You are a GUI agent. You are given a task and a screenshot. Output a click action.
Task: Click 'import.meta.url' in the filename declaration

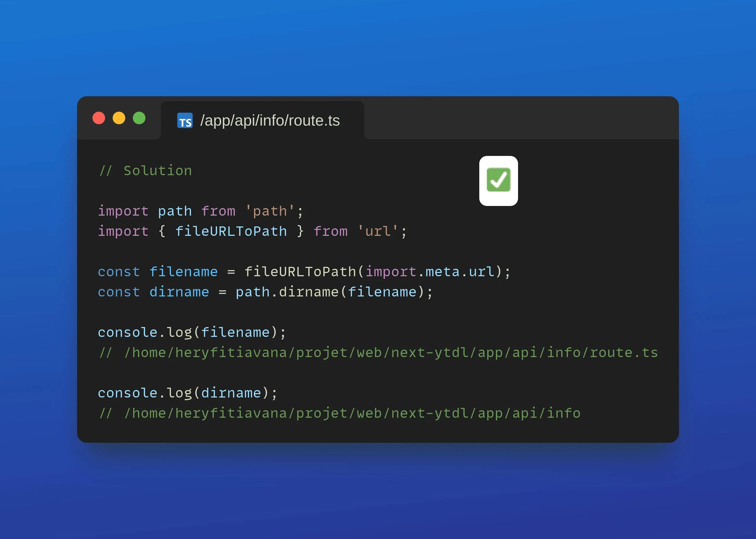430,272
